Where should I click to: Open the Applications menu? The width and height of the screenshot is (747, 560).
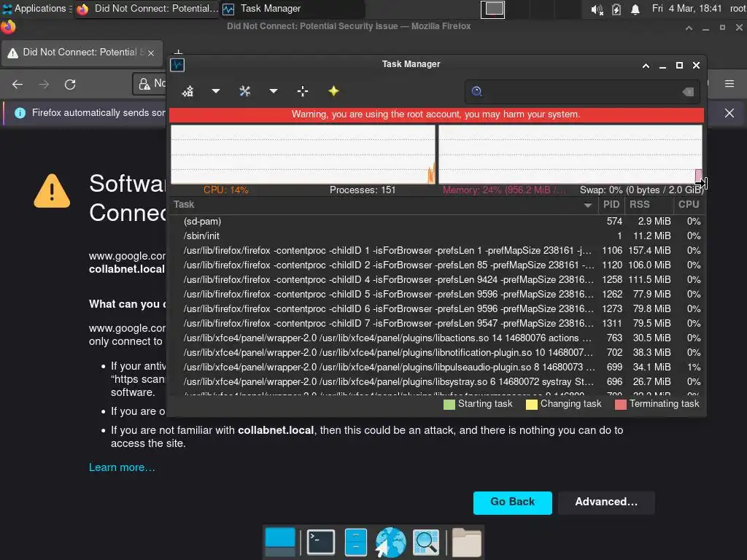(x=35, y=9)
